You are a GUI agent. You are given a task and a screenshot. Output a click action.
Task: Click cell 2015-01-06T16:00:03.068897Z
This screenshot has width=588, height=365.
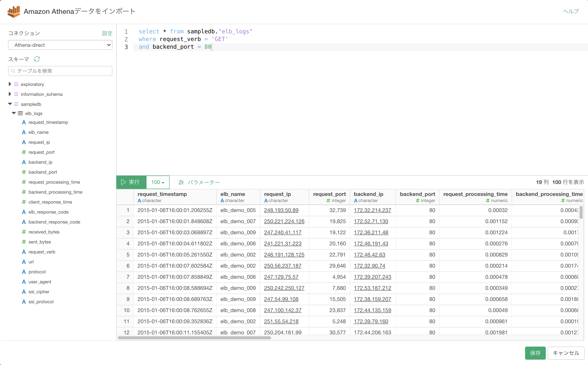point(175,233)
